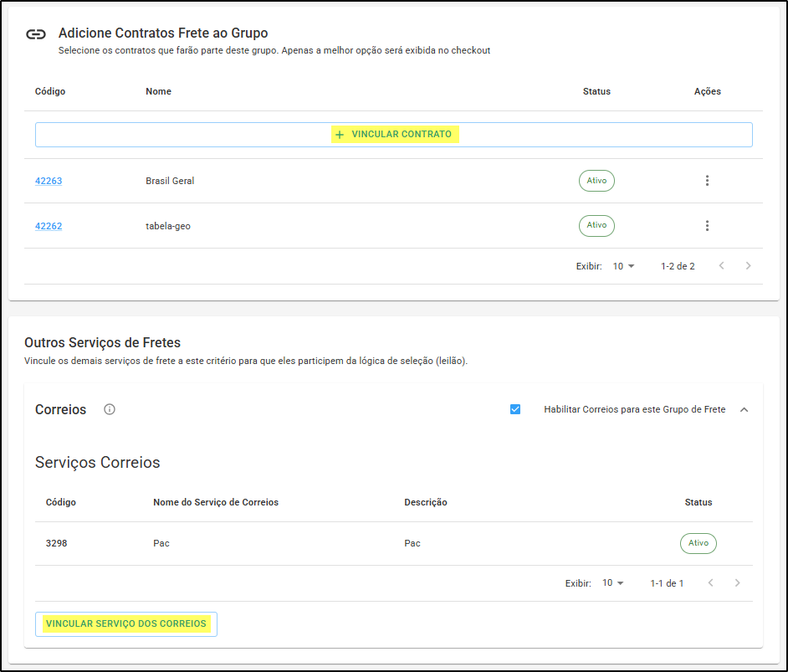Click Ativo status badge for tabela-geo
The height and width of the screenshot is (672, 788).
click(x=596, y=225)
